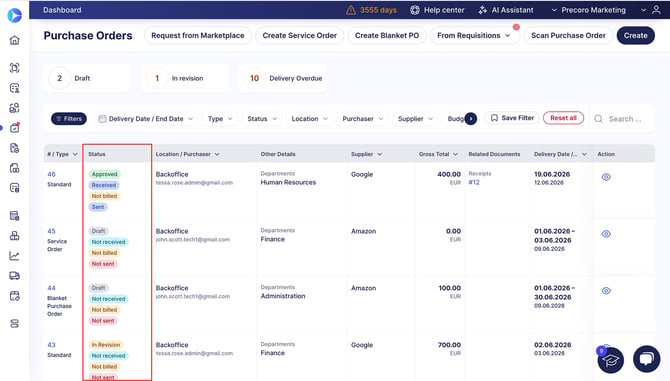Open the graduation cap tutorial icon
Viewport: 670px width, 381px height.
click(x=611, y=360)
